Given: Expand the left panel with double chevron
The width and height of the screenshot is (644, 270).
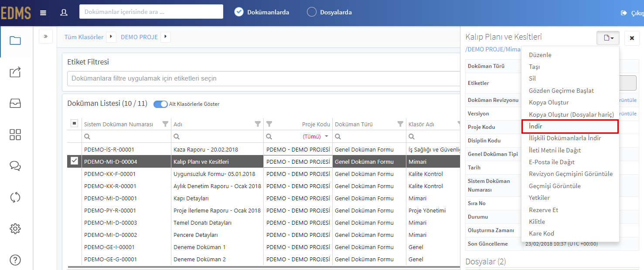Looking at the screenshot, I should [x=46, y=36].
